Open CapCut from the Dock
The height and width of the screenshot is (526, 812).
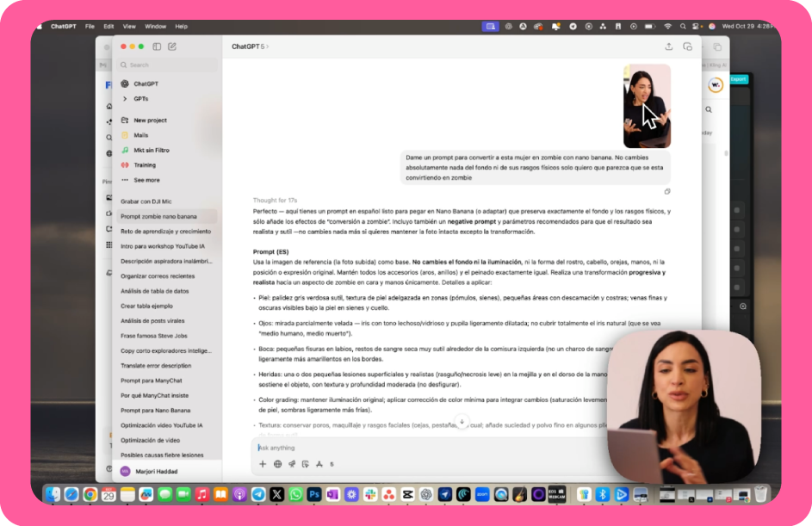click(407, 494)
